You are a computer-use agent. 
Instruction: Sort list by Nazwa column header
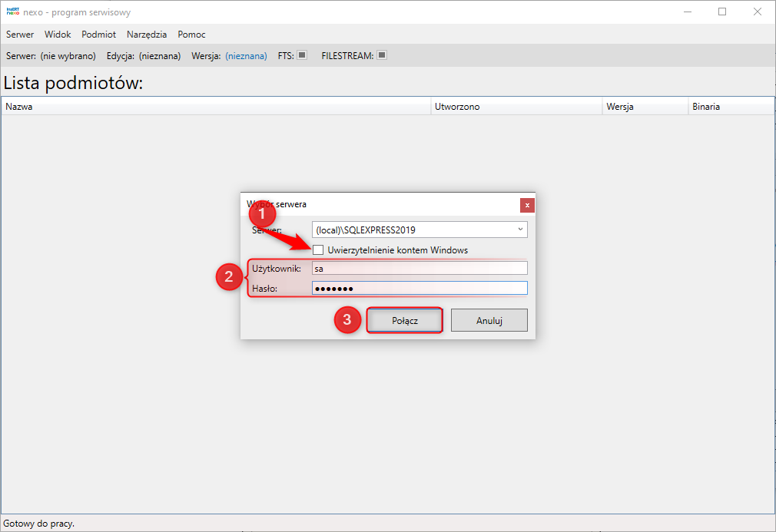[216, 106]
